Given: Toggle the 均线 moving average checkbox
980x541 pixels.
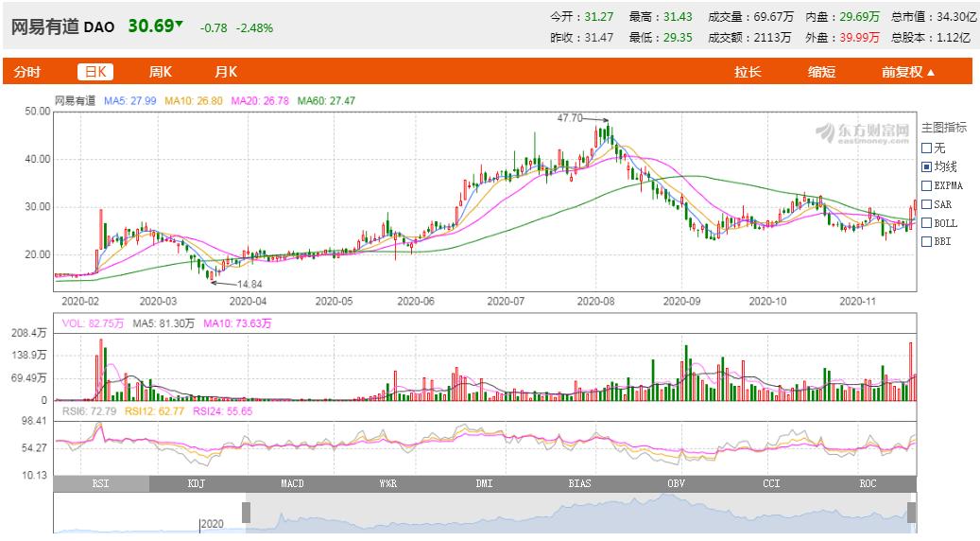Looking at the screenshot, I should [x=927, y=166].
